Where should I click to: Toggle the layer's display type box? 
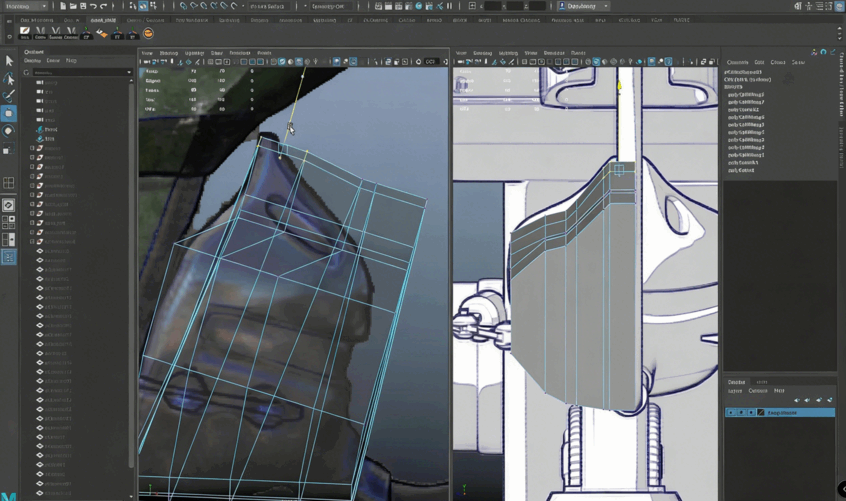coord(751,413)
